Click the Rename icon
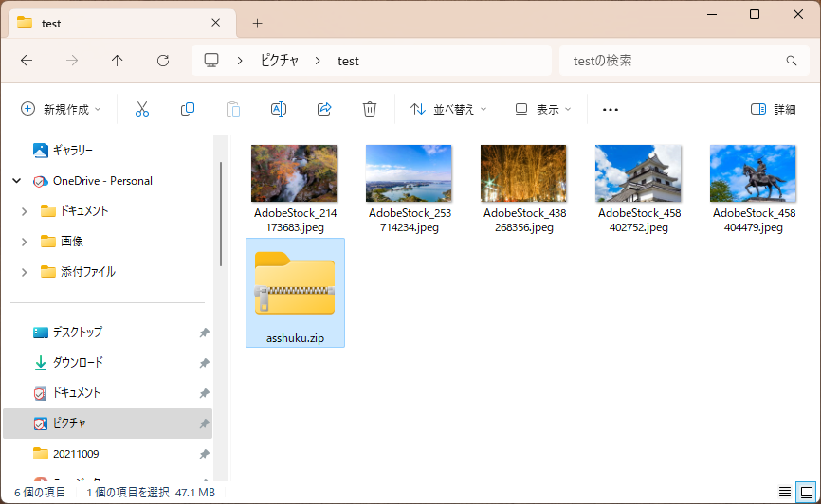The width and height of the screenshot is (821, 504). click(279, 109)
